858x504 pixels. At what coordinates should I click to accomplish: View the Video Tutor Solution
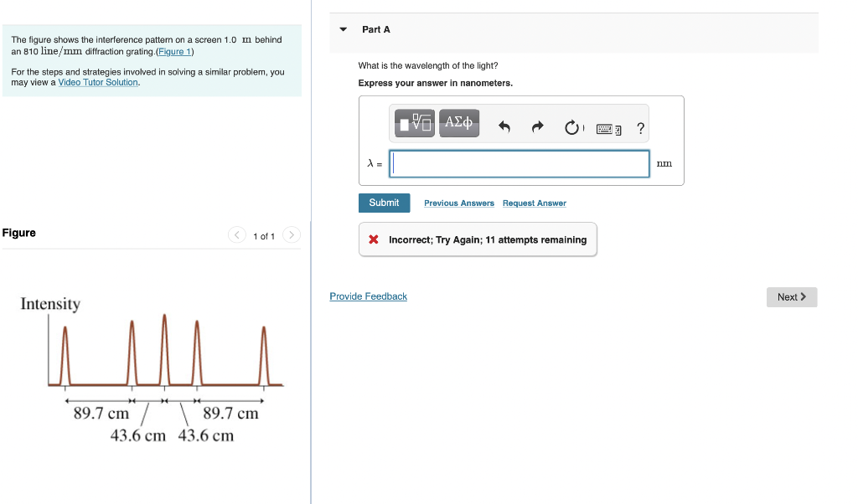pos(98,82)
